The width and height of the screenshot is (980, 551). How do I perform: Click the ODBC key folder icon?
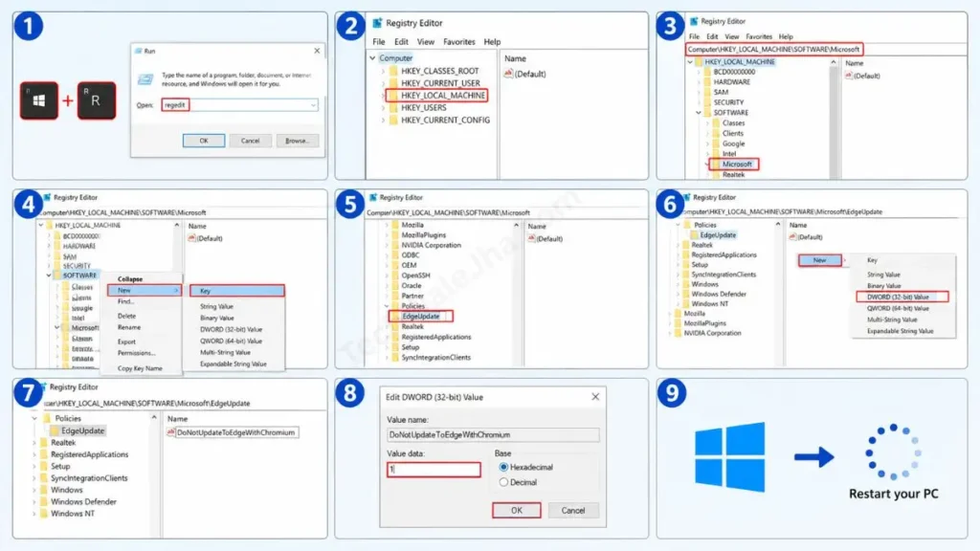(394, 254)
